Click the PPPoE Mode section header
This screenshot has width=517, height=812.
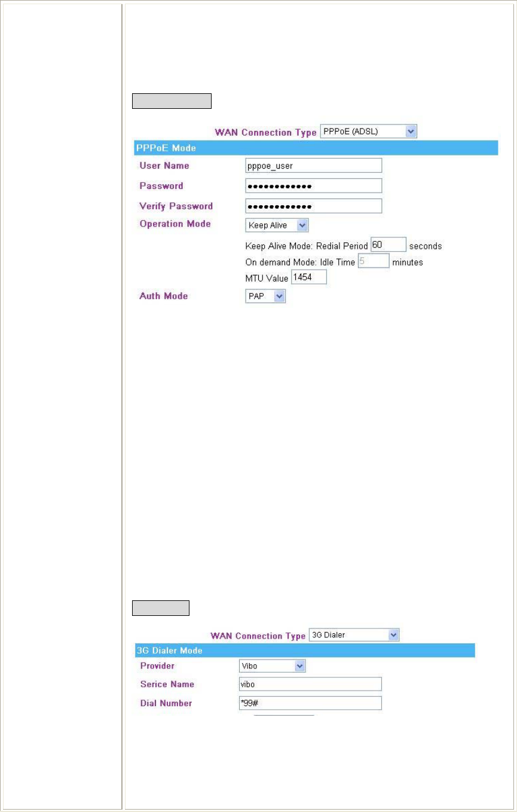pyautogui.click(x=315, y=147)
